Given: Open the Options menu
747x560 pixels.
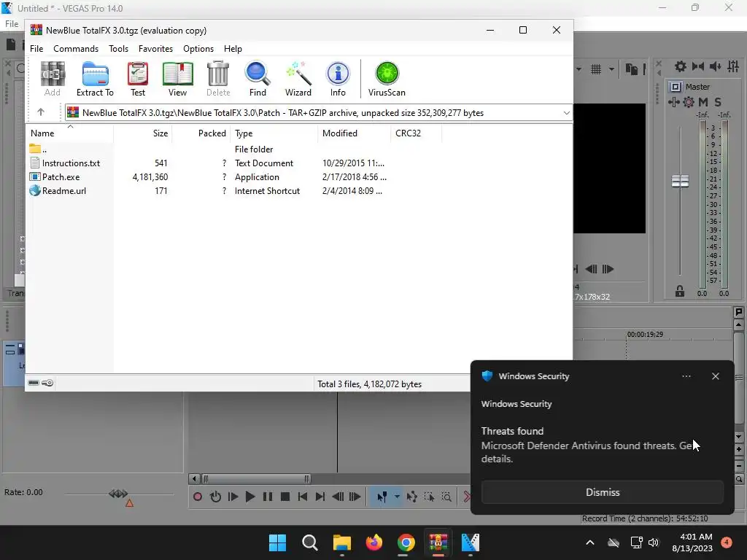Looking at the screenshot, I should coord(198,49).
